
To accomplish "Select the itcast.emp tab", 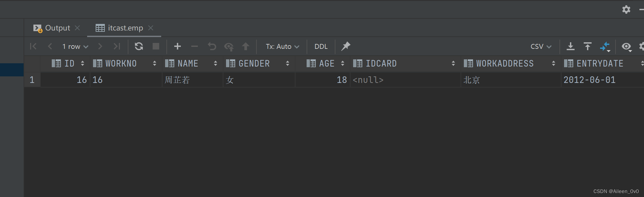I will click(x=125, y=28).
